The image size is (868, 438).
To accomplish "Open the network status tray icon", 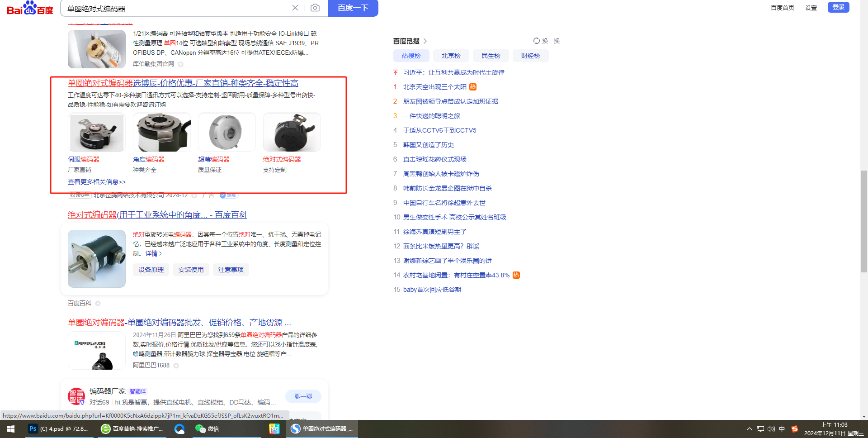I will tap(760, 429).
